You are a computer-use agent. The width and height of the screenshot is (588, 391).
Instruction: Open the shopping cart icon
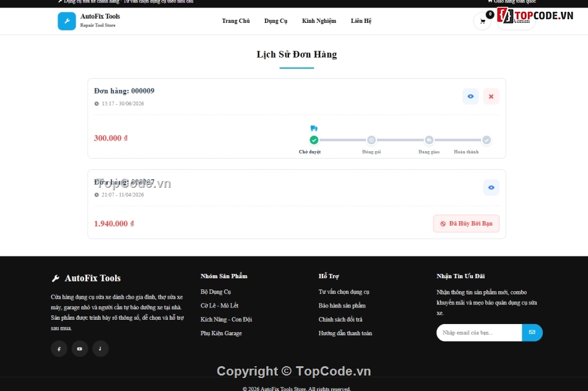(483, 21)
